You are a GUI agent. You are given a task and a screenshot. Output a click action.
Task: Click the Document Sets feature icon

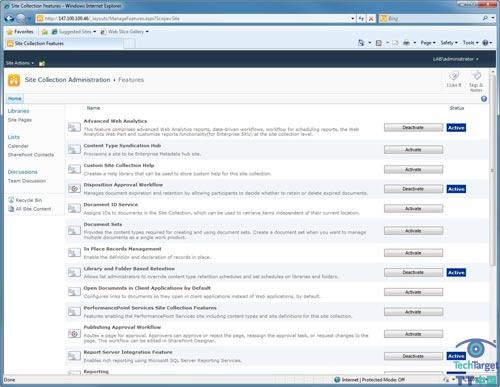point(74,230)
